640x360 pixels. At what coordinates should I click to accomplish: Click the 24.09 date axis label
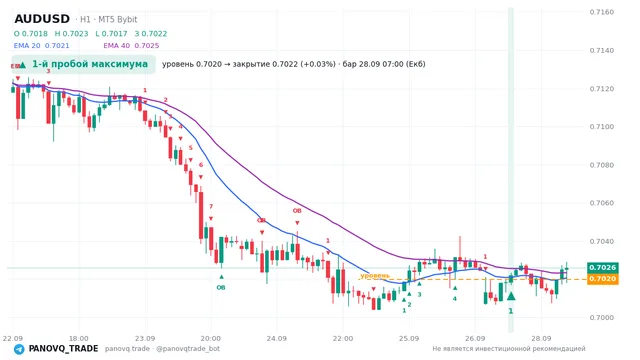pos(276,338)
